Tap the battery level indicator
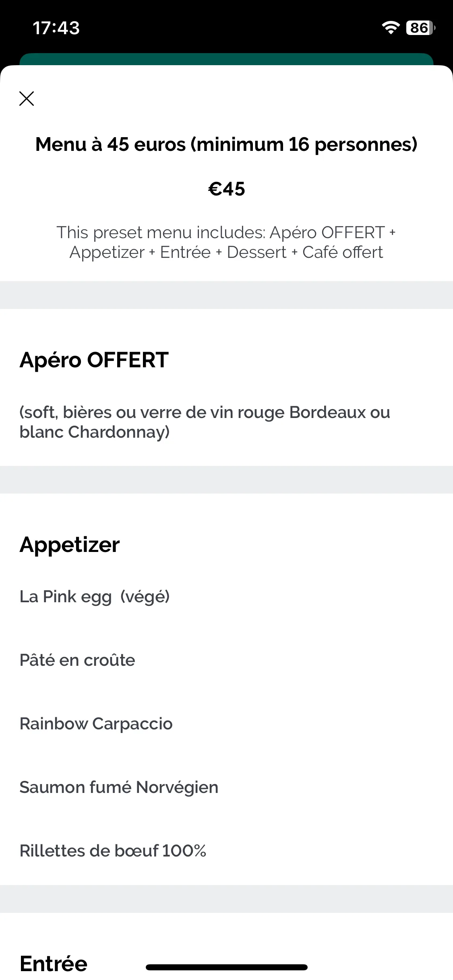The height and width of the screenshot is (980, 453). [421, 28]
